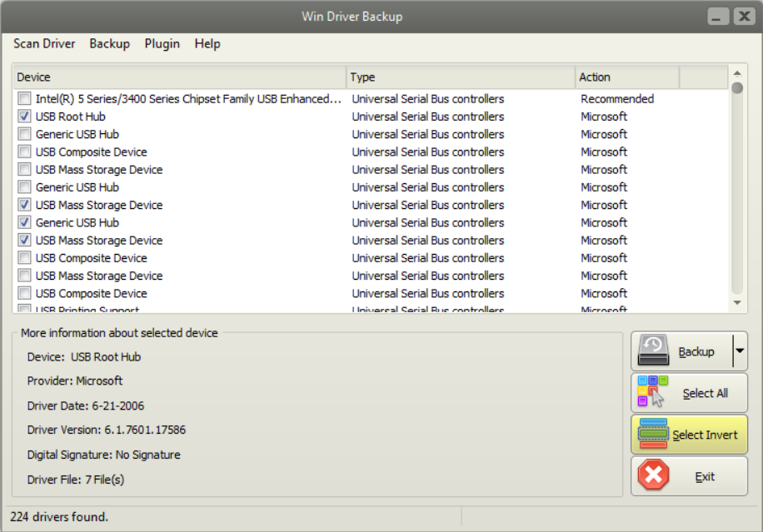Click 'Device: USB Root Hub' in info panel
The width and height of the screenshot is (763, 532).
point(83,357)
